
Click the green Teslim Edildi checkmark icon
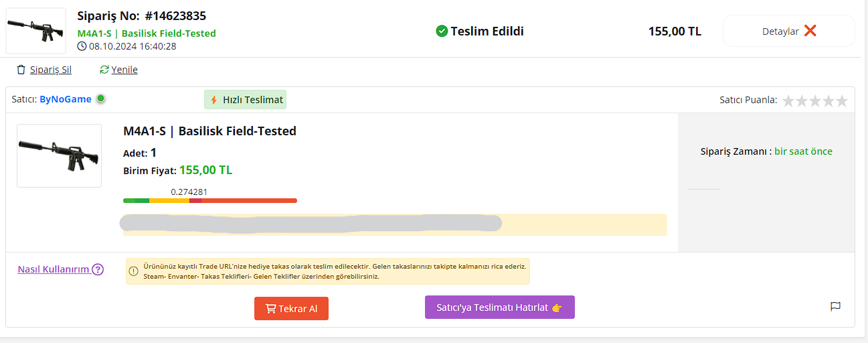442,31
